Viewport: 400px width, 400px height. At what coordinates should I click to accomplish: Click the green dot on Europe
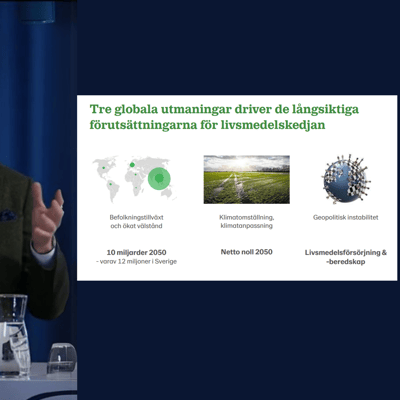tap(132, 164)
